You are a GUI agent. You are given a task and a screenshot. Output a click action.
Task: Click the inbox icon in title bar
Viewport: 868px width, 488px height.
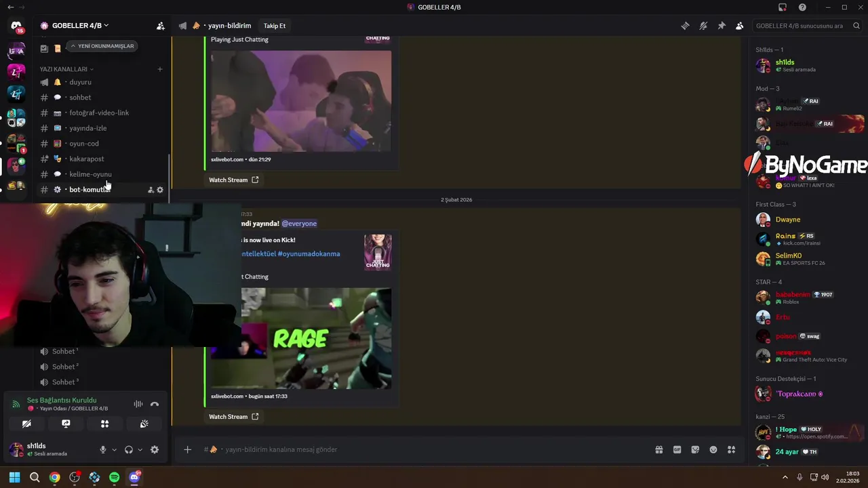[x=783, y=7]
